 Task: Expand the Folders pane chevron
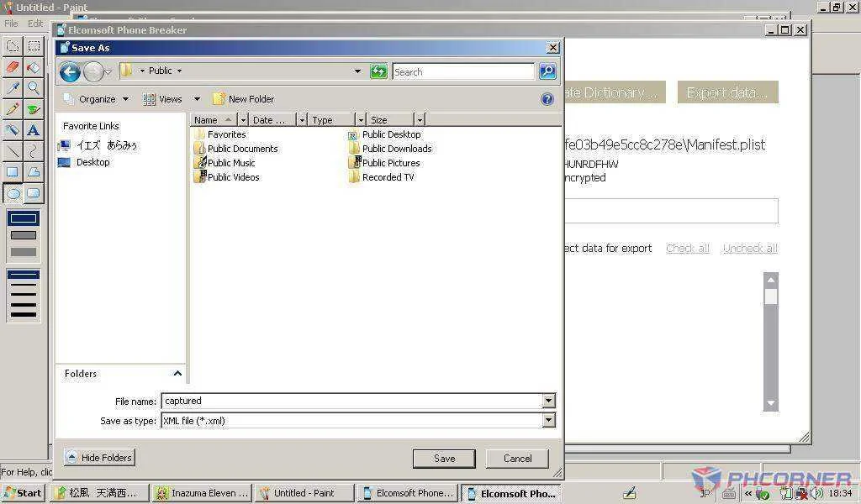point(177,374)
